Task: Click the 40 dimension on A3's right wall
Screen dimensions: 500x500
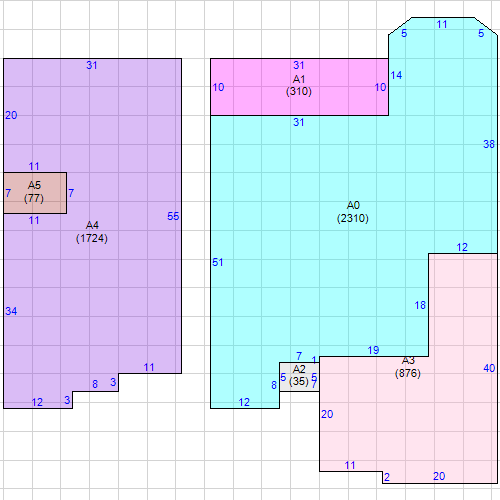Action: tap(489, 368)
